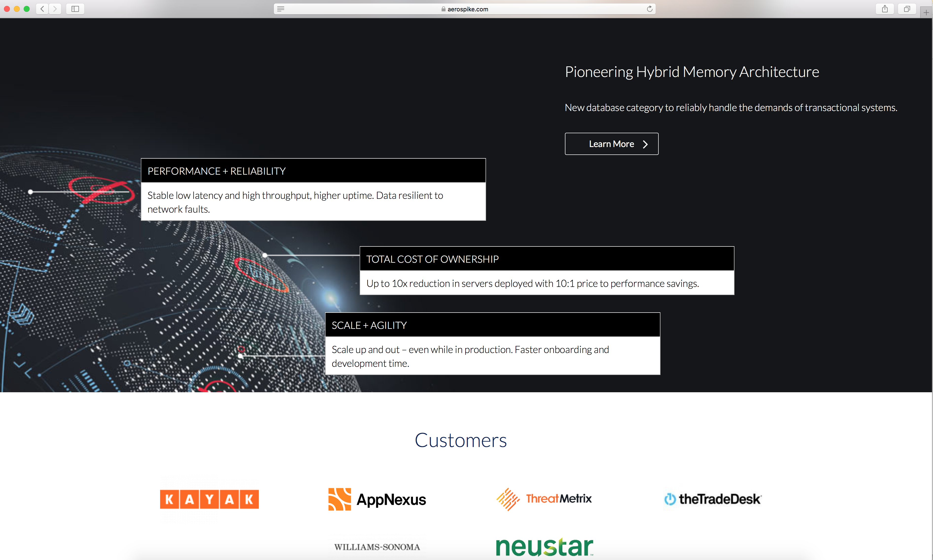Show all tabs overview icon
Viewport: 933px width, 560px height.
click(x=907, y=9)
